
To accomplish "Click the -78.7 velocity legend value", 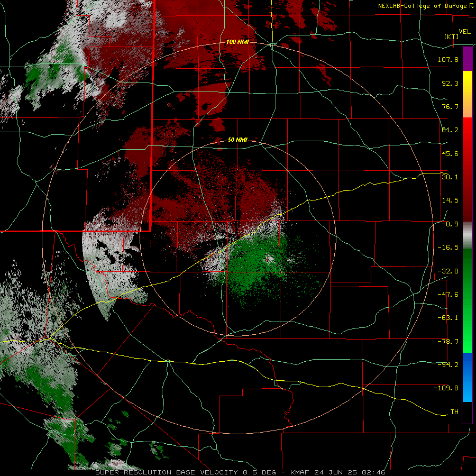I will coord(448,342).
